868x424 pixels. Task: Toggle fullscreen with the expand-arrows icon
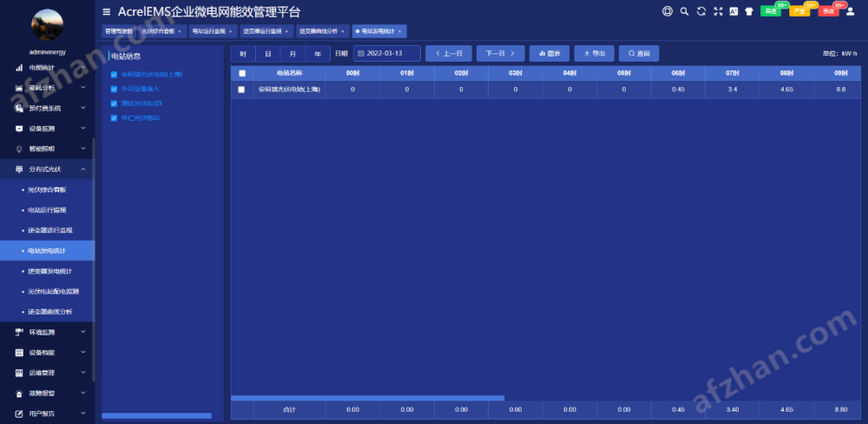click(x=718, y=11)
